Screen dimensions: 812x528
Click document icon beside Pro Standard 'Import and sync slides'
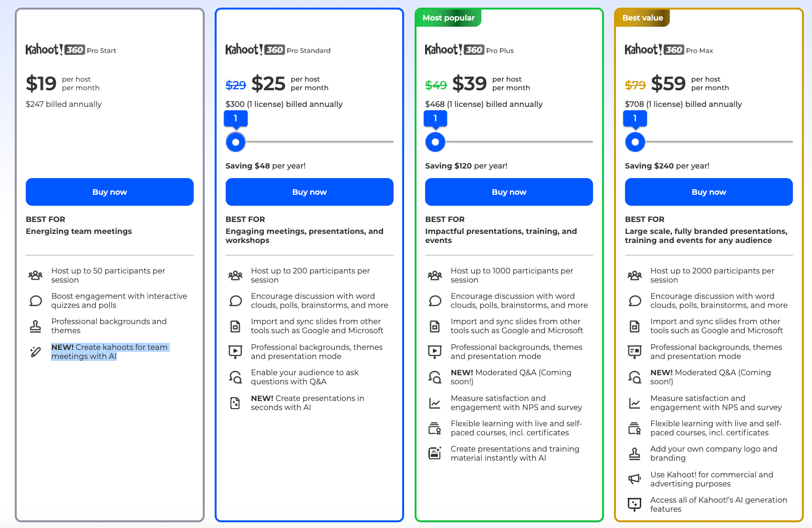(x=235, y=327)
